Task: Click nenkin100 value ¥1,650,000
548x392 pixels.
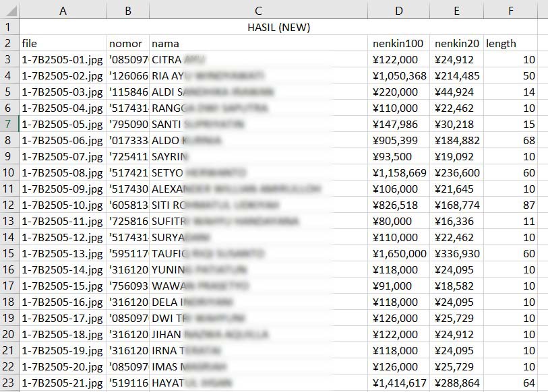Action: (399, 253)
